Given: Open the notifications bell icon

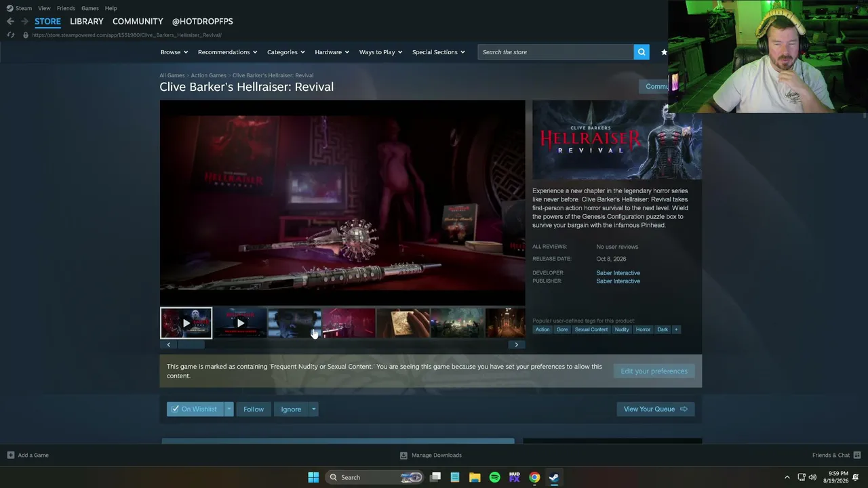Looking at the screenshot, I should pyautogui.click(x=856, y=477).
